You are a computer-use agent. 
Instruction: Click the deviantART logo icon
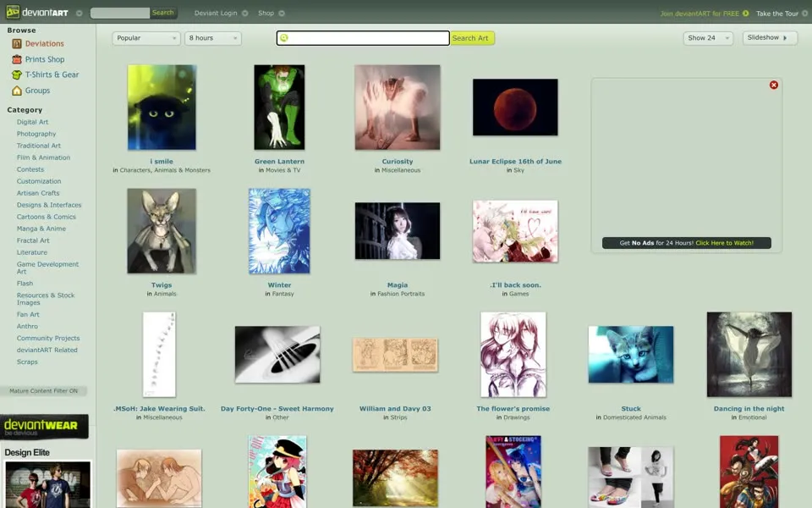13,12
